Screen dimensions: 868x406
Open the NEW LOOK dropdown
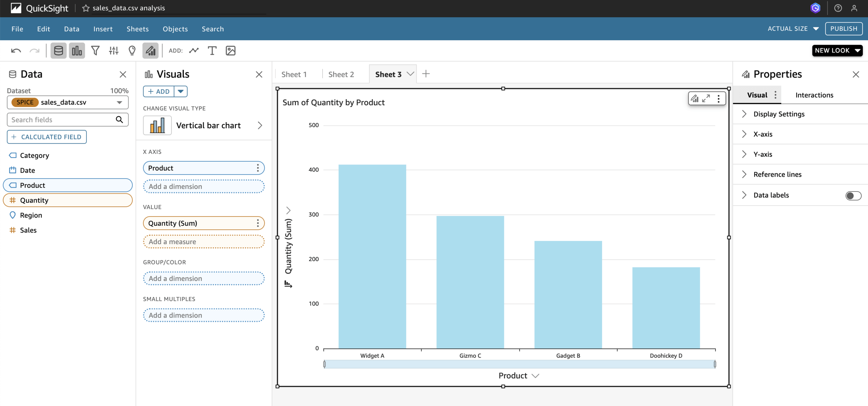(837, 50)
